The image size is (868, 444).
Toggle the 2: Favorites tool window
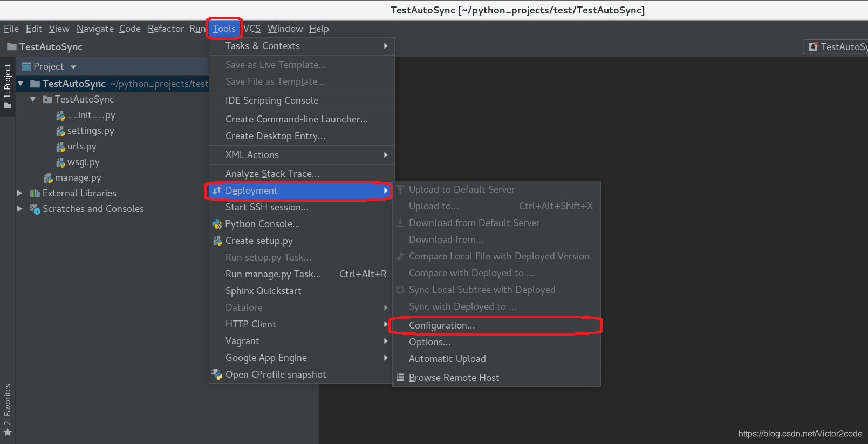coord(8,410)
